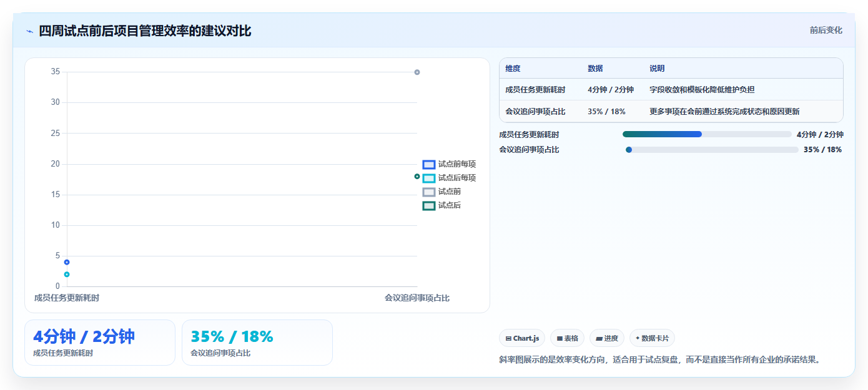The height and width of the screenshot is (390, 868).
Task: Click the 数据卡片 sparkle icon
Action: point(638,338)
